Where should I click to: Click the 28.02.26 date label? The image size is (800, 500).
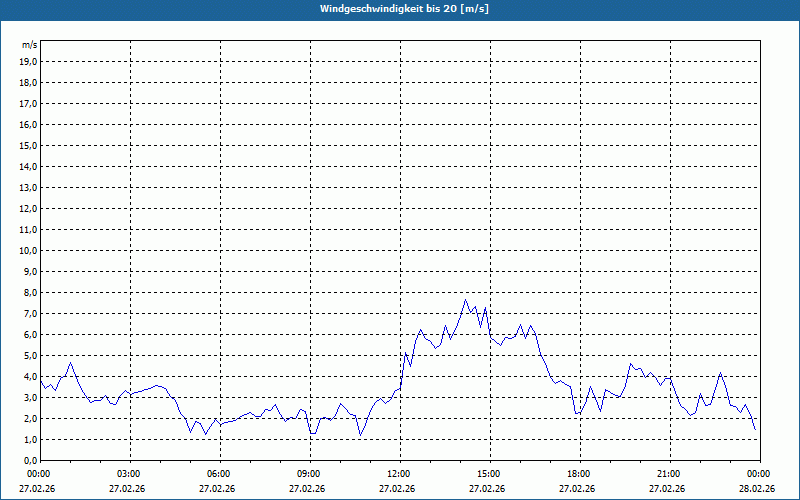click(x=757, y=489)
